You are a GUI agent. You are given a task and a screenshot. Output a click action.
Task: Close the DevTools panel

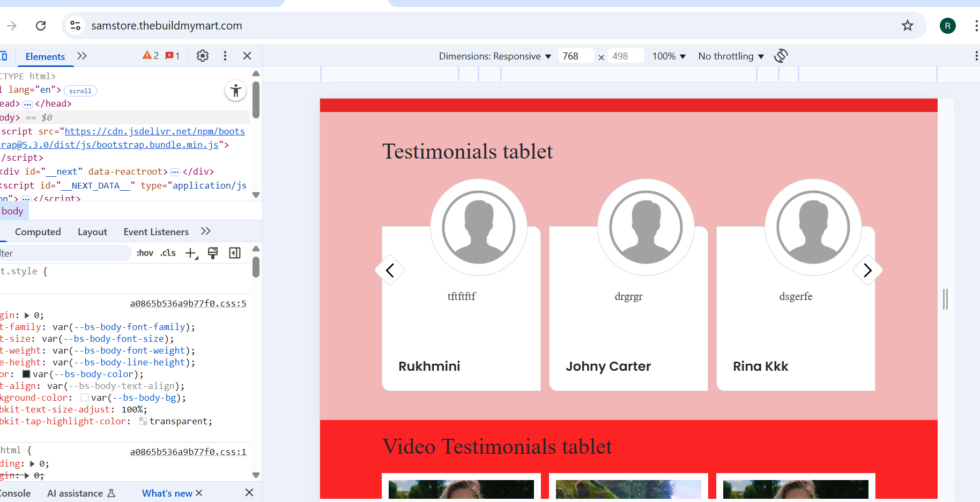(247, 56)
